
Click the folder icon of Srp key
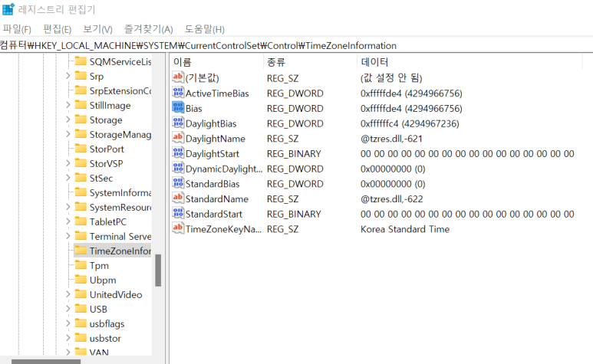pyautogui.click(x=81, y=76)
